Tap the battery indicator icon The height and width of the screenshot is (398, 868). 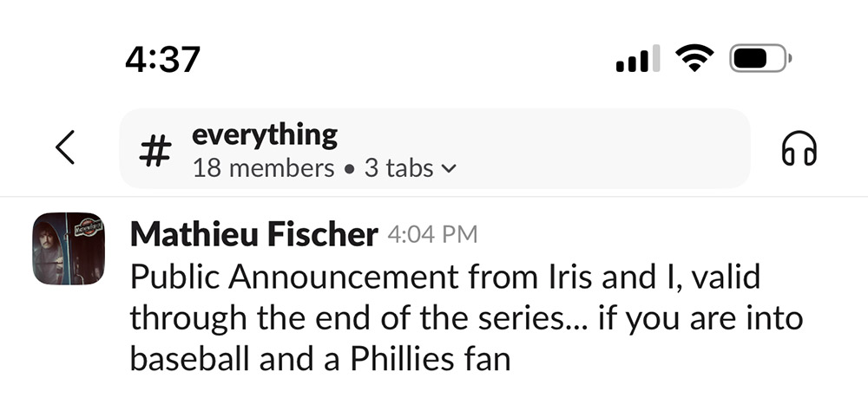[x=760, y=59]
